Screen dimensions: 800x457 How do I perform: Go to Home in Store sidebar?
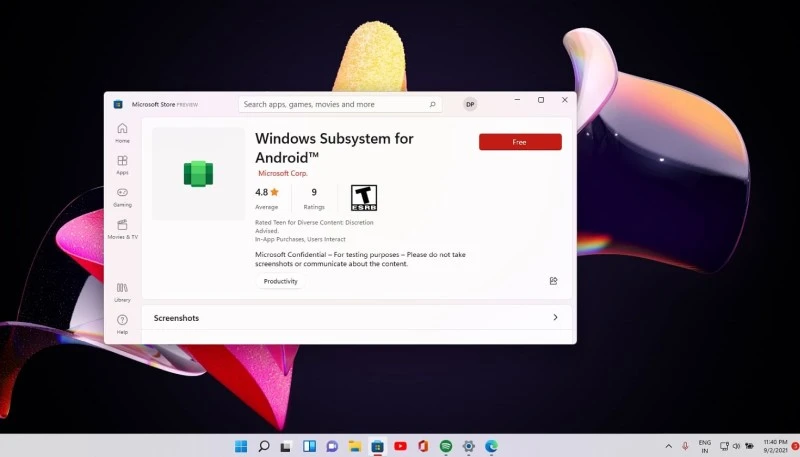coord(122,133)
